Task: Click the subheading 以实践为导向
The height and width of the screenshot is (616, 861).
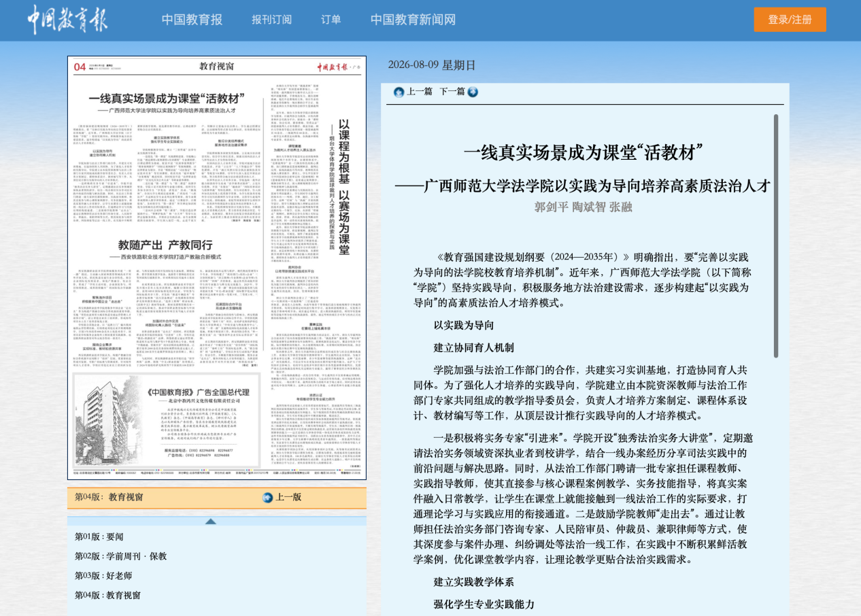Action: pyautogui.click(x=464, y=326)
